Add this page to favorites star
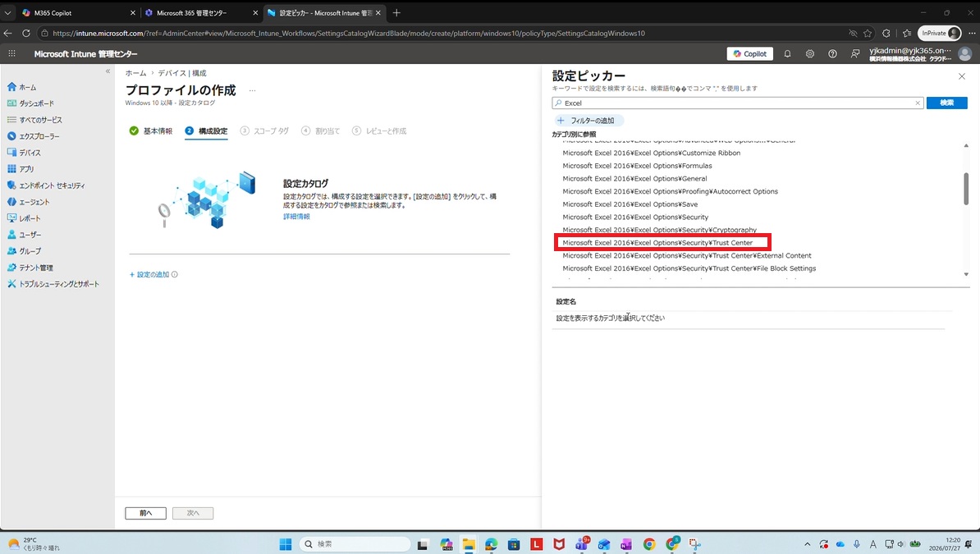The height and width of the screenshot is (554, 980). 868,33
